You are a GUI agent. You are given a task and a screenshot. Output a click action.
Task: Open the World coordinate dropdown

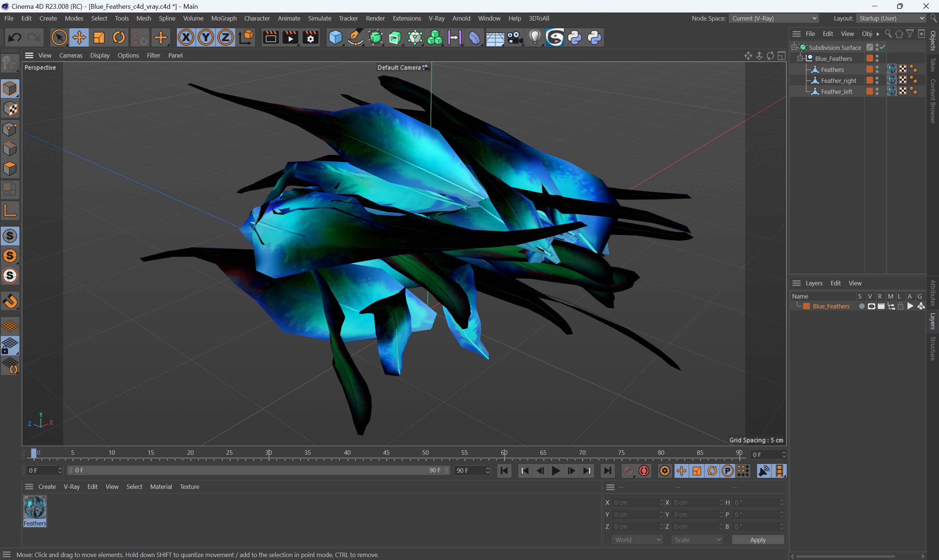(637, 539)
